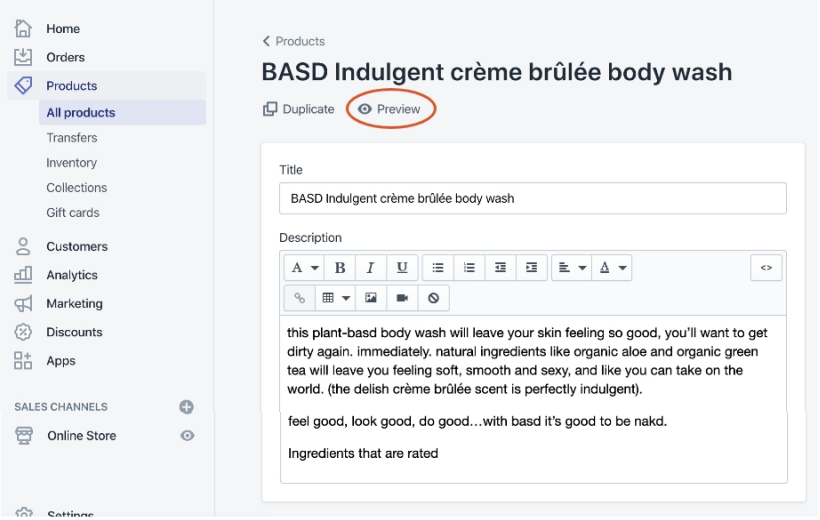Click into description text starting 'this plant-basd'
This screenshot has width=820, height=520.
[x=527, y=361]
